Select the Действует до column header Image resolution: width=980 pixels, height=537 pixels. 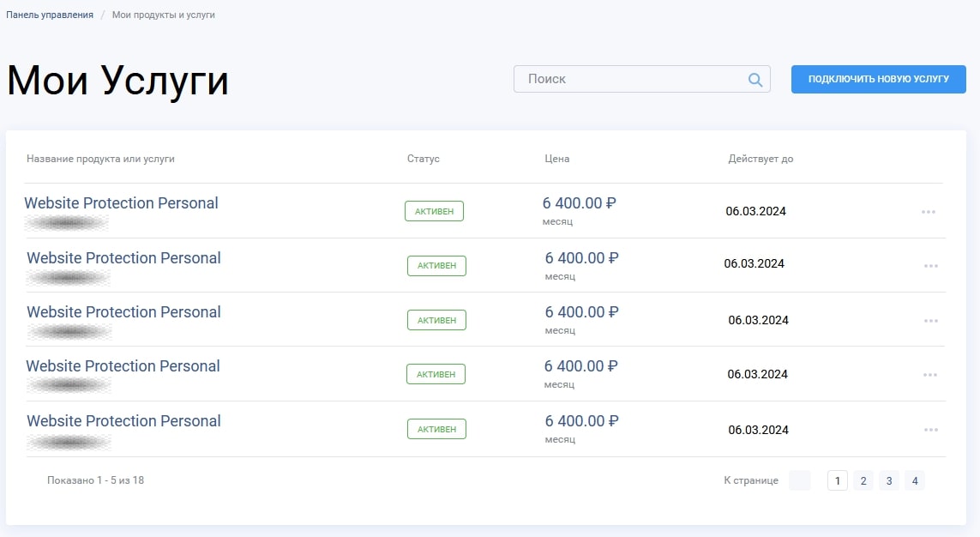(761, 159)
